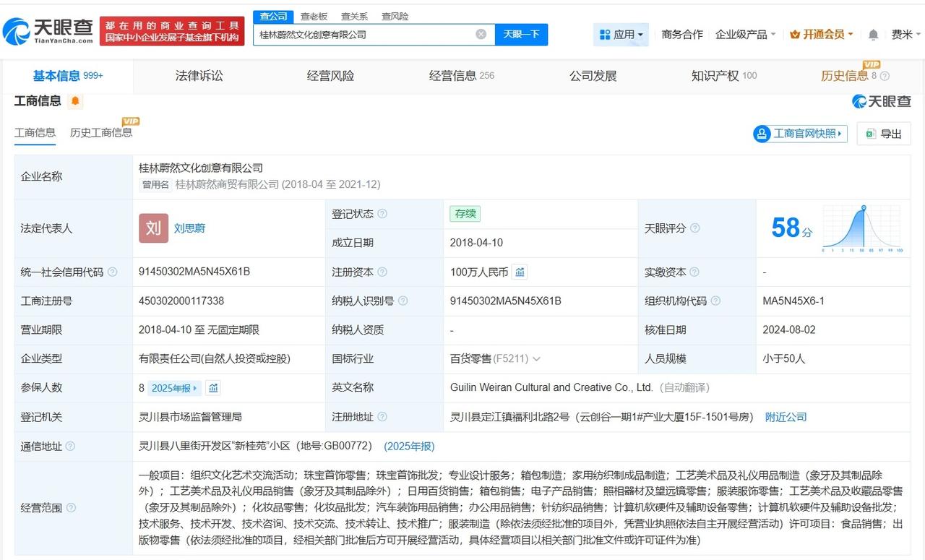Screen dimensions: 925x560
Task: Expand the 费米 user account menu
Action: [x=906, y=34]
